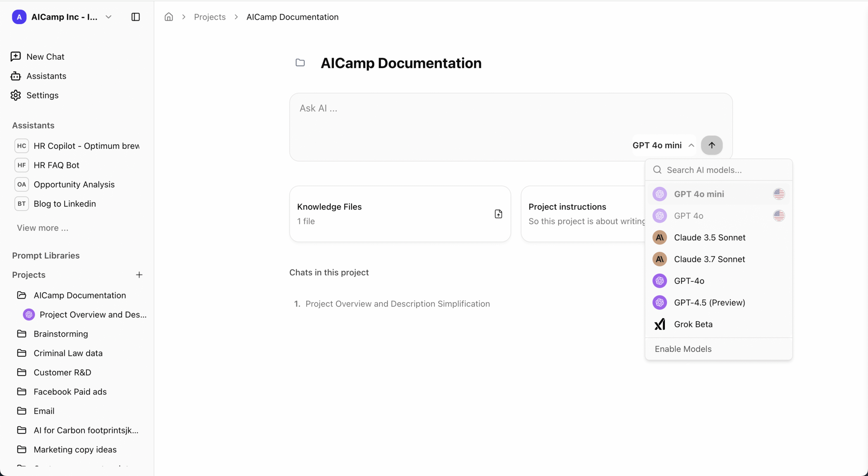The image size is (868, 476).
Task: Send message with up arrow button
Action: pyautogui.click(x=712, y=145)
